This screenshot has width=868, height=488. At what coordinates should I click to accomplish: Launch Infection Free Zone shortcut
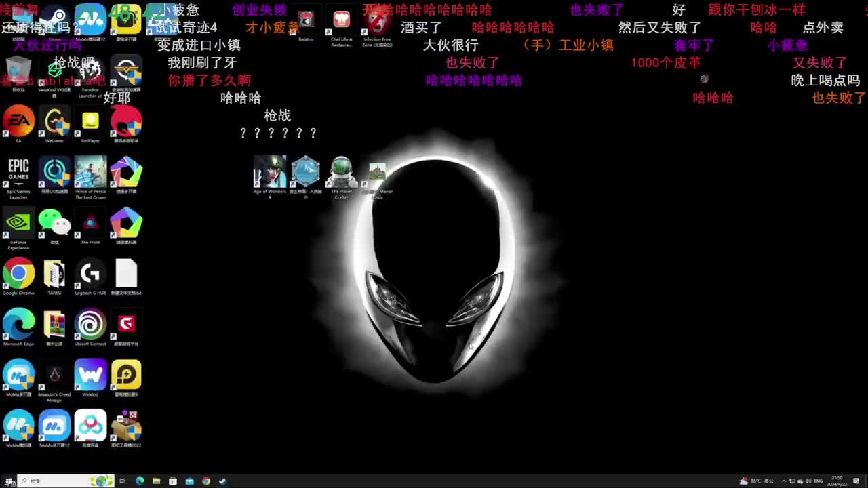click(377, 27)
